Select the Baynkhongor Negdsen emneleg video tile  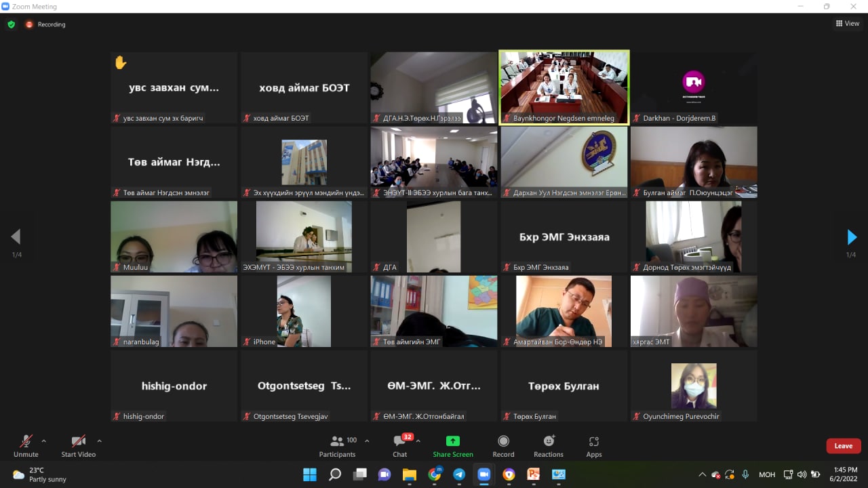tap(564, 87)
